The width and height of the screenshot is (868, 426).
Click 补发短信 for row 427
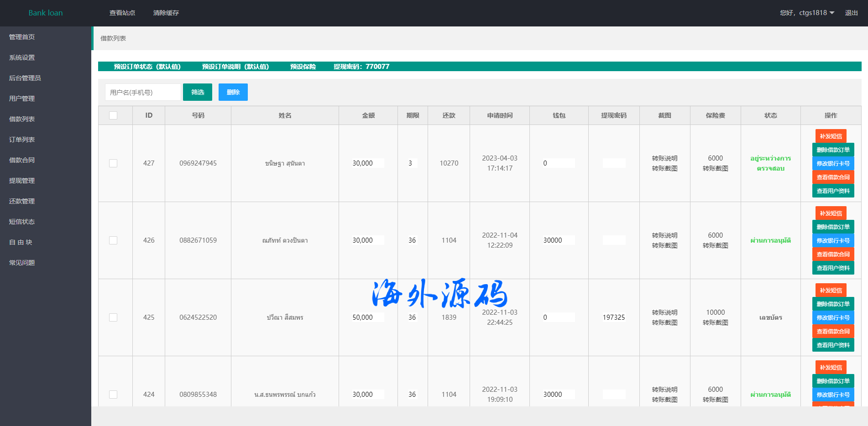(831, 136)
